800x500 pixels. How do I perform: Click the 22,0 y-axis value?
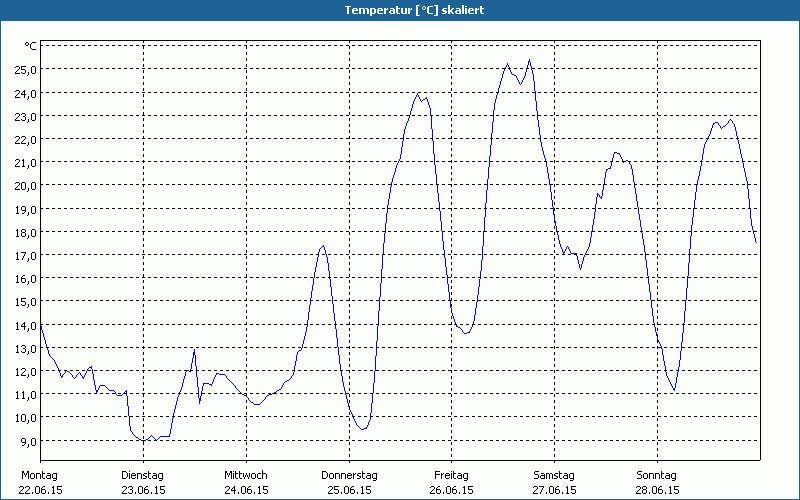click(x=26, y=139)
